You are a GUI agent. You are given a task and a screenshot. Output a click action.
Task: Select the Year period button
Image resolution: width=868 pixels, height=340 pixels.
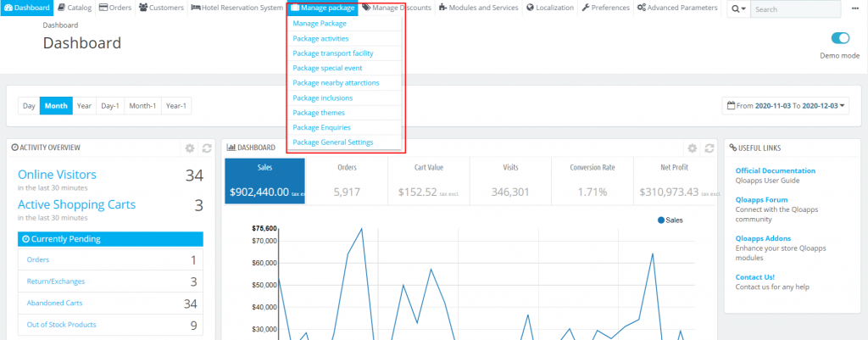coord(84,106)
